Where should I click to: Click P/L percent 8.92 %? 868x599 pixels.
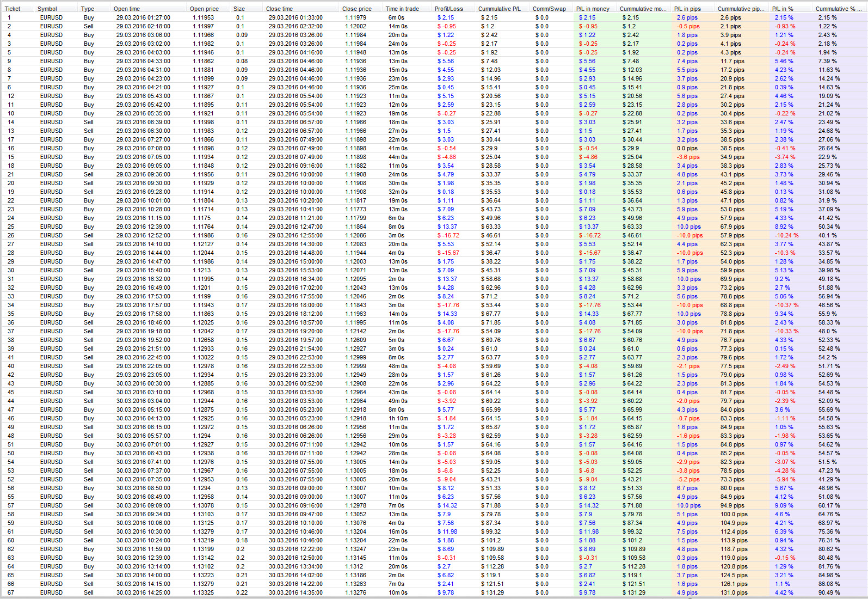pos(784,227)
